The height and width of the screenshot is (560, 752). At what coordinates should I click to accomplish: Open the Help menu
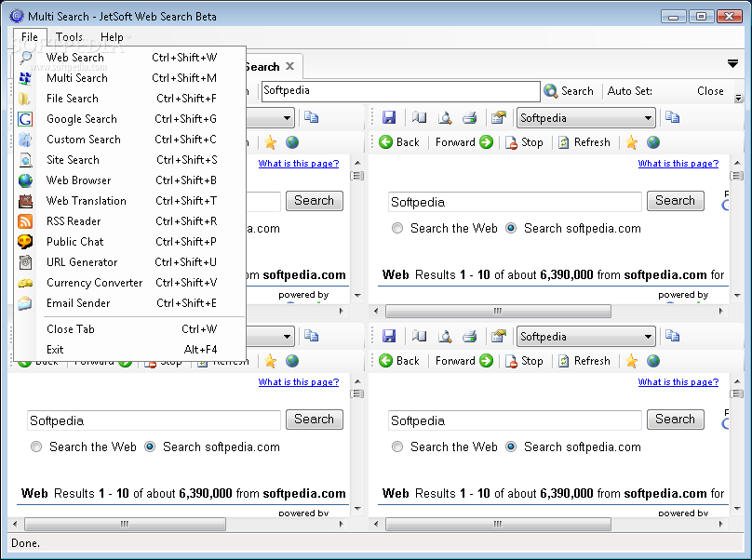pyautogui.click(x=112, y=37)
